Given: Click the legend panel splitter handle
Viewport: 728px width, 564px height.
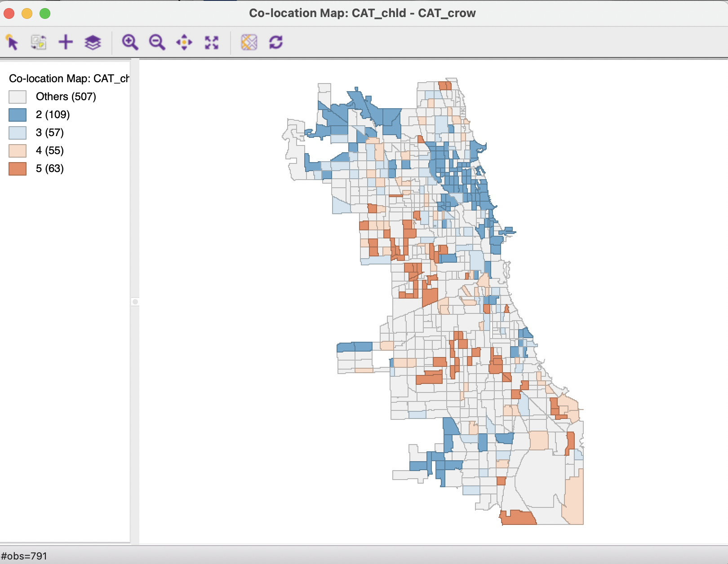Looking at the screenshot, I should [135, 302].
